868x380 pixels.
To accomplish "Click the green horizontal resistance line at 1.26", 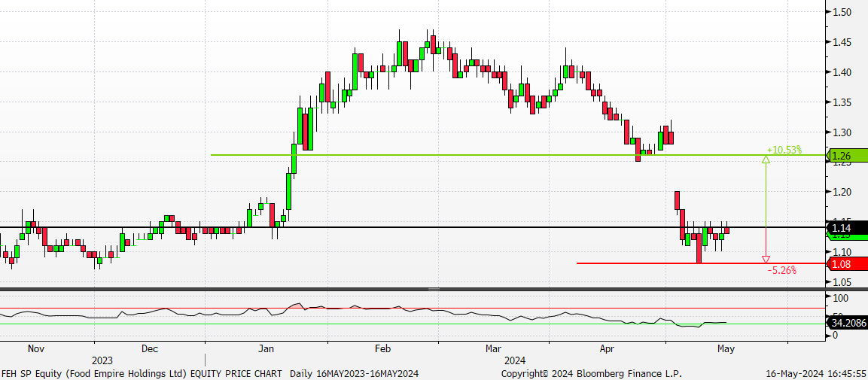I will point(518,155).
